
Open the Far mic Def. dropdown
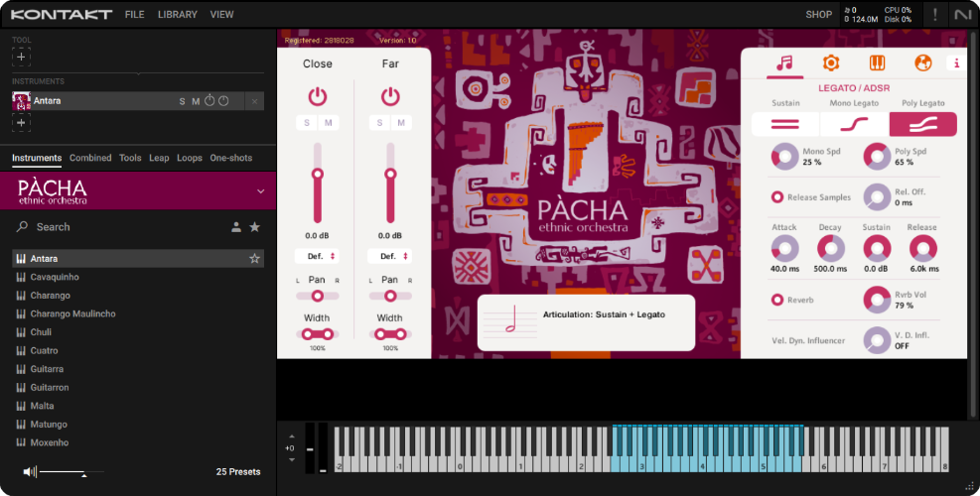(x=390, y=256)
